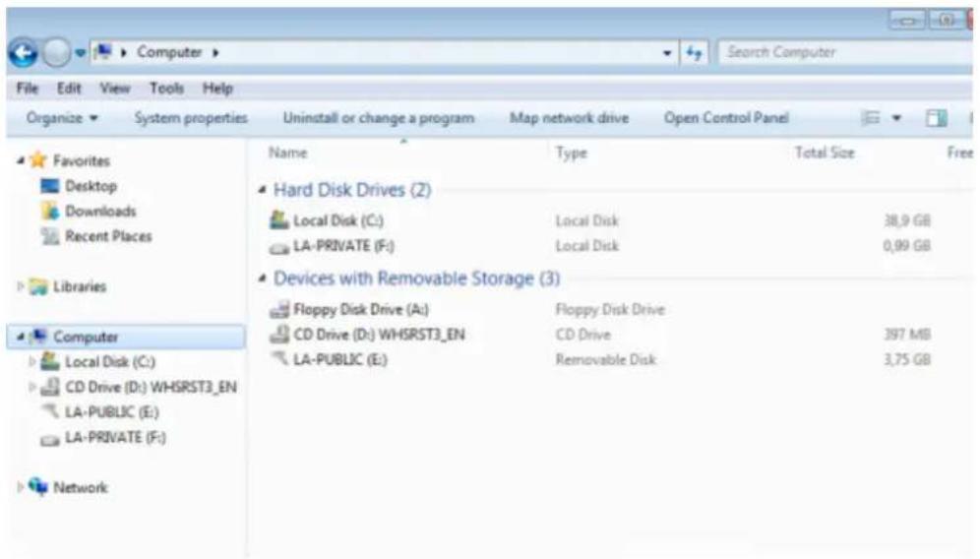Image resolution: width=980 pixels, height=559 pixels.
Task: Expand the Network tree arrow
Action: coord(21,486)
